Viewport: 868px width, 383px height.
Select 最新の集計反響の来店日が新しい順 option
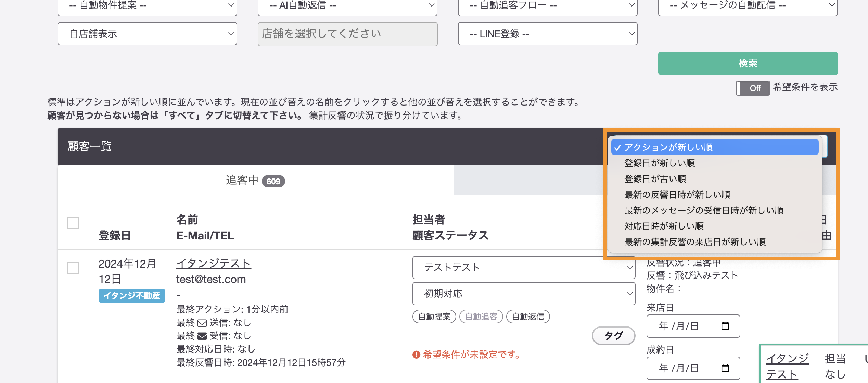pyautogui.click(x=715, y=242)
